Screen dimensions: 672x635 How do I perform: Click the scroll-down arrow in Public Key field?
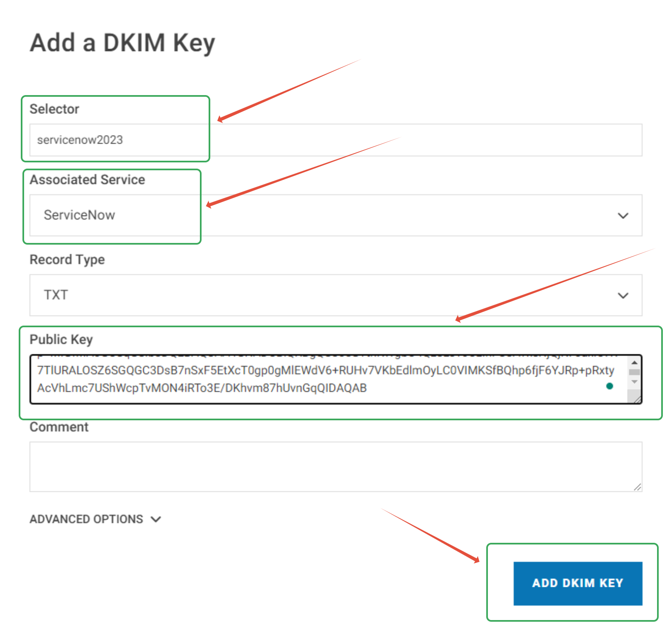[634, 382]
